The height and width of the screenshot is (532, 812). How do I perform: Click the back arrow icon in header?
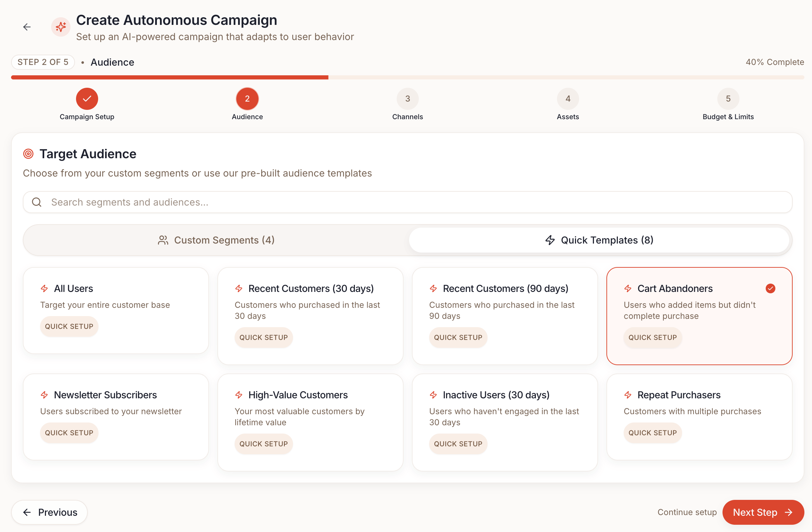(27, 27)
